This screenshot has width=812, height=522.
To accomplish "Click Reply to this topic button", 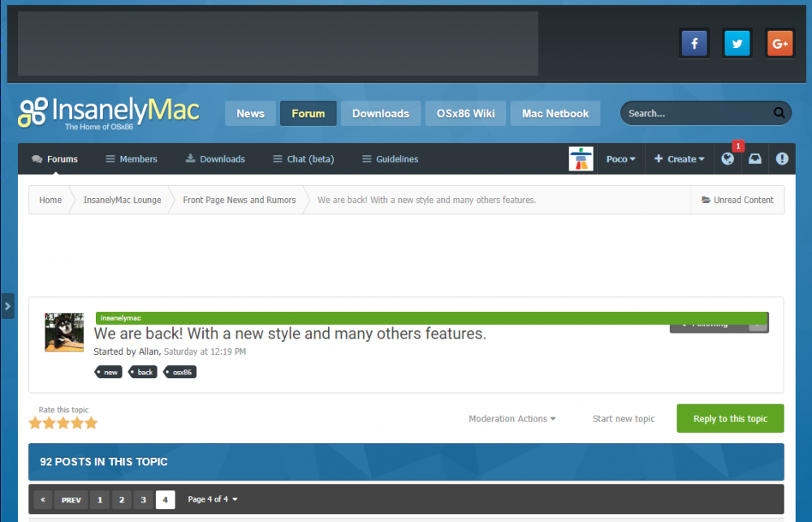I will pyautogui.click(x=730, y=418).
